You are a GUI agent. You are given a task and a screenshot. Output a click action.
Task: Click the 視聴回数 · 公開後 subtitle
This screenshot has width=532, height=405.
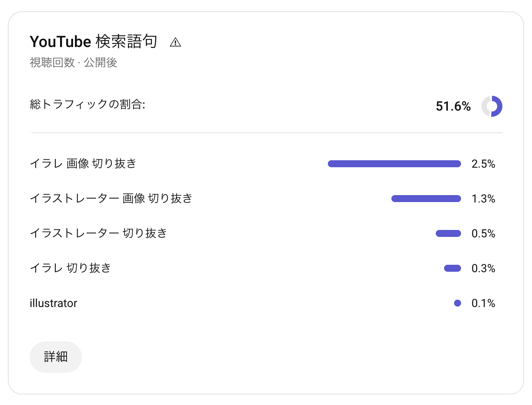click(74, 63)
